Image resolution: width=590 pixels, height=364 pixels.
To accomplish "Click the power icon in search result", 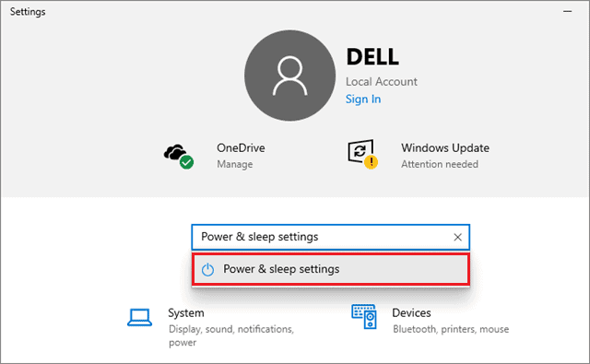I will click(207, 270).
